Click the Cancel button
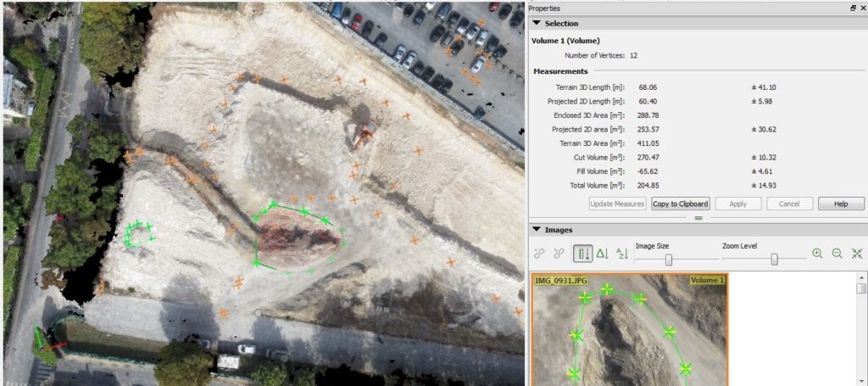 [x=789, y=204]
